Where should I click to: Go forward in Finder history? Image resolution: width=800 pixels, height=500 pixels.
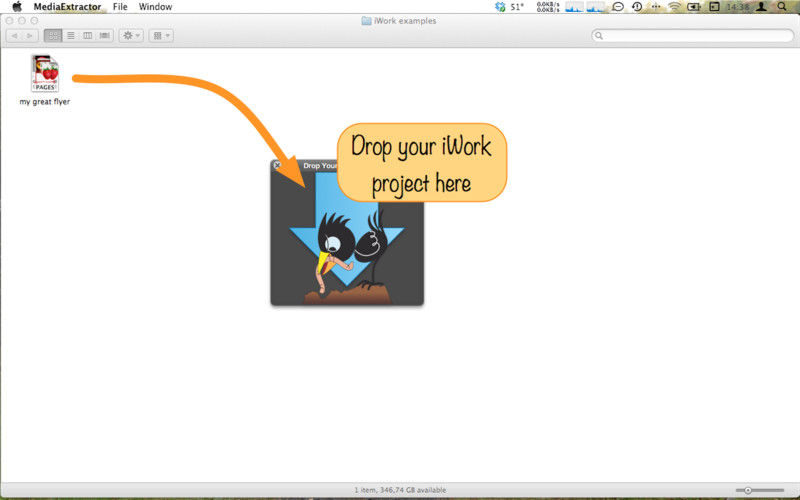[30, 35]
